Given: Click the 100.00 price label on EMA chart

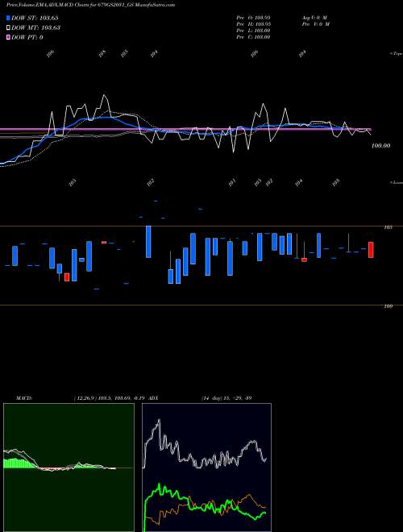Looking at the screenshot, I should point(381,146).
